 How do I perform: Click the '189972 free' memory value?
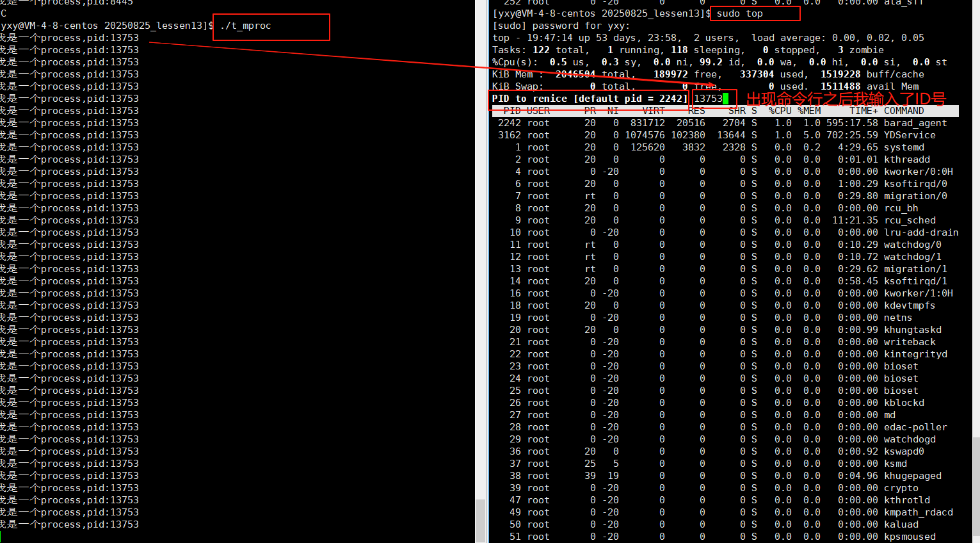(688, 74)
